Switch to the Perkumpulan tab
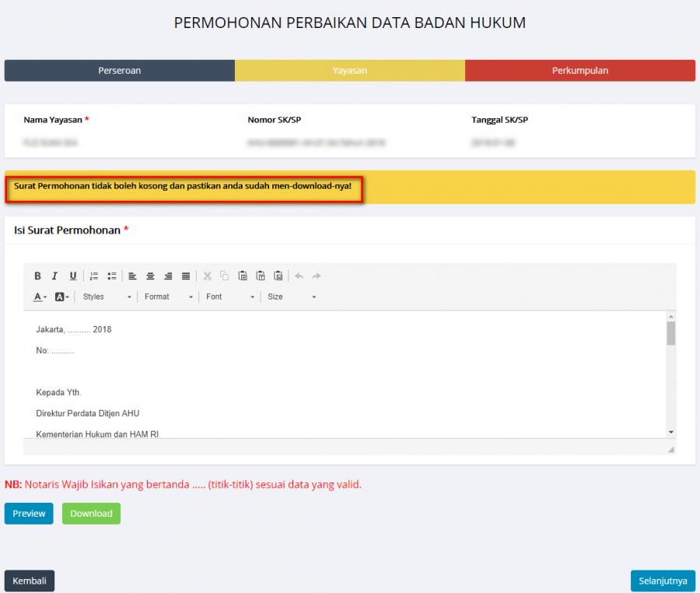700x593 pixels. coord(580,71)
